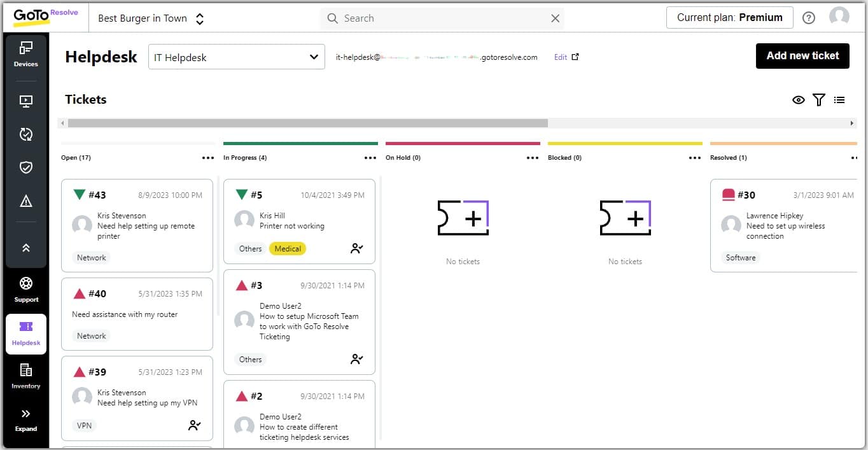Click Network tag on ticket #40
The image size is (868, 450).
tap(92, 336)
